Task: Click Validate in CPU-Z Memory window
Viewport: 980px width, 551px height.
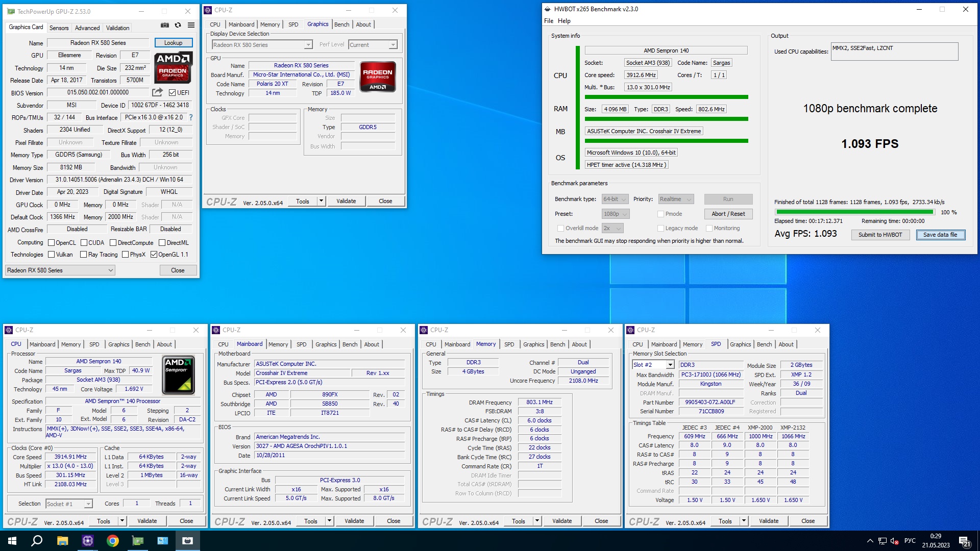Action: [x=562, y=521]
